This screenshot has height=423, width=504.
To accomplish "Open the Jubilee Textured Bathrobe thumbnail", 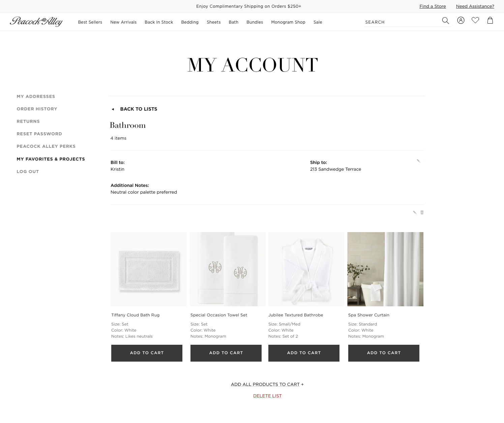I will [x=306, y=269].
